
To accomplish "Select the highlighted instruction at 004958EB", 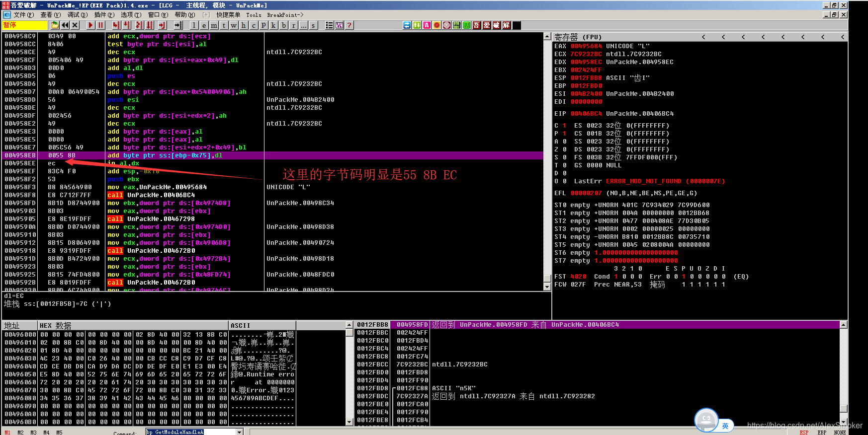I will (x=272, y=155).
